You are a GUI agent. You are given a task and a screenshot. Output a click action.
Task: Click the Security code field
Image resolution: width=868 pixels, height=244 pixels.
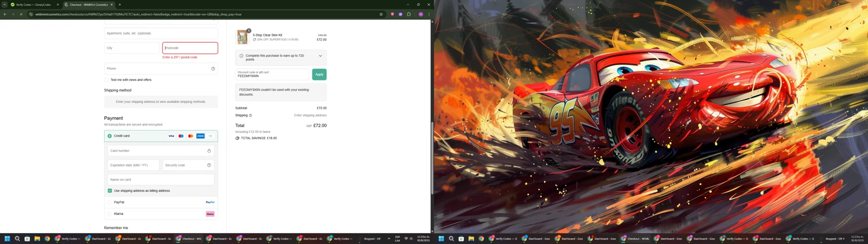pyautogui.click(x=189, y=165)
